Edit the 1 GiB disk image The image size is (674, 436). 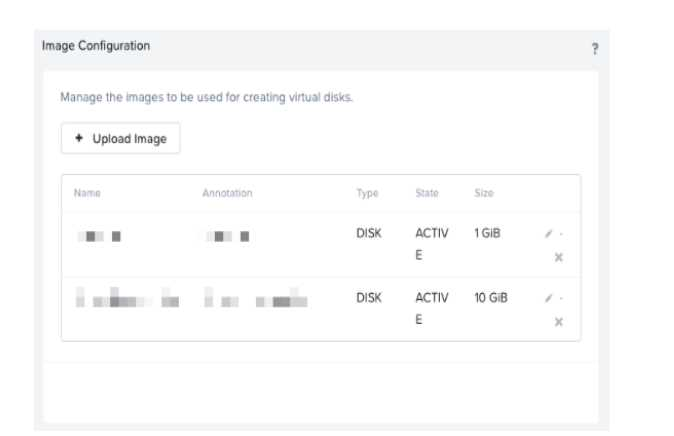coord(548,235)
